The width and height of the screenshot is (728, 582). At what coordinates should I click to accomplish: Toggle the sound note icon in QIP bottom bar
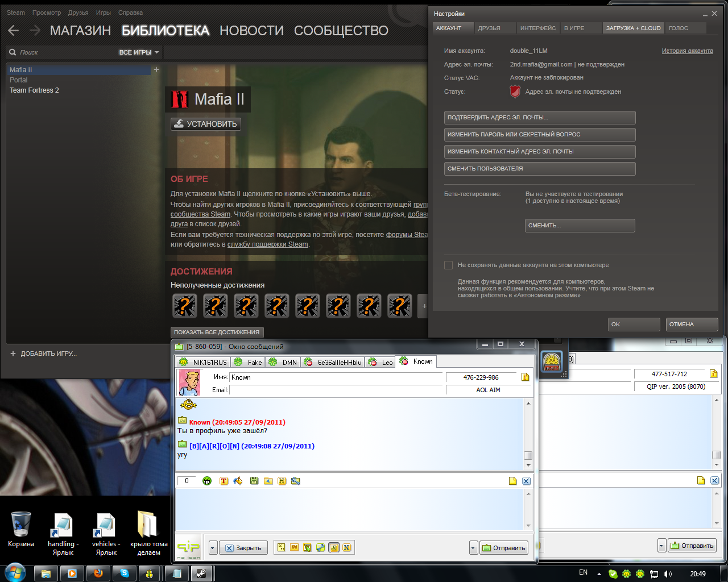click(334, 548)
